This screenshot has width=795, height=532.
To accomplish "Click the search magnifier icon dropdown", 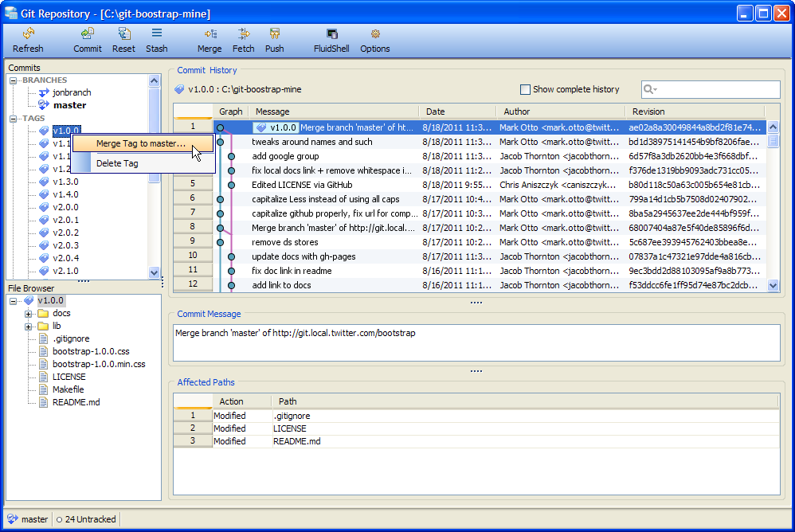I will (650, 90).
